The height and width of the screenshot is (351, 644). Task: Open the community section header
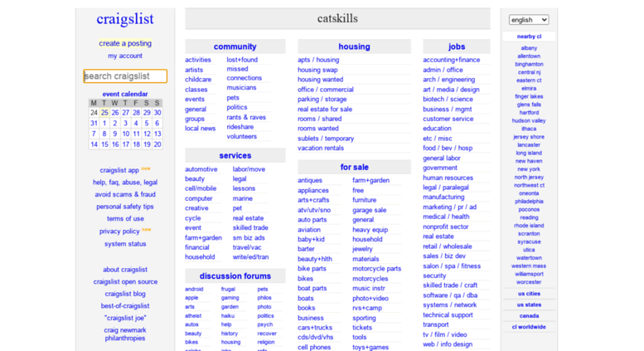pyautogui.click(x=235, y=46)
